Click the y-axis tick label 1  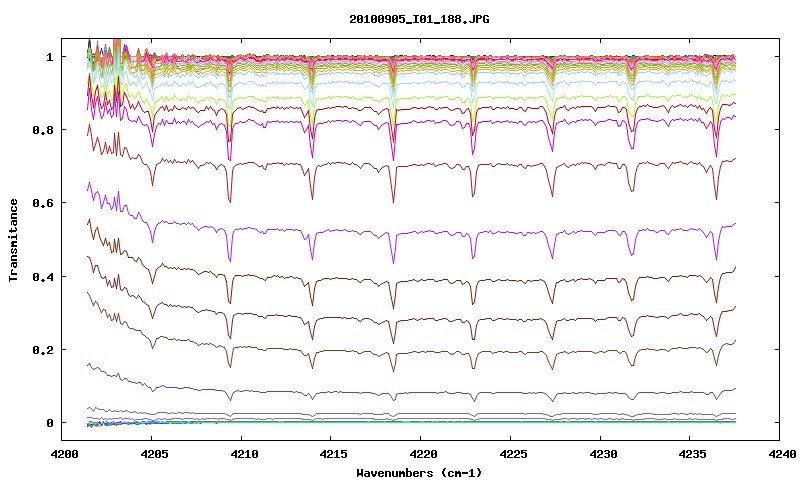point(49,57)
